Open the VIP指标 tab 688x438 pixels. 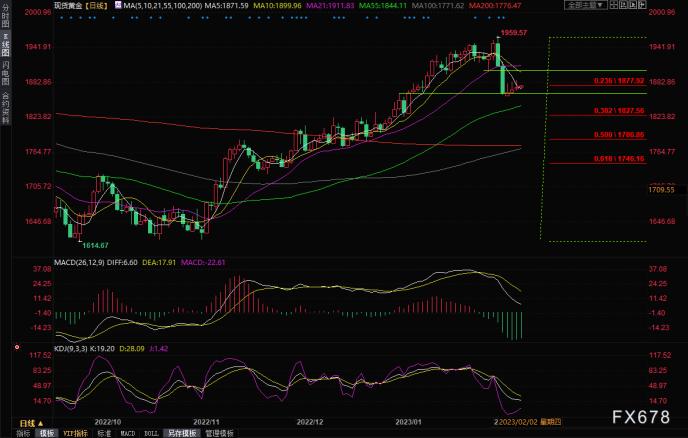(75, 433)
